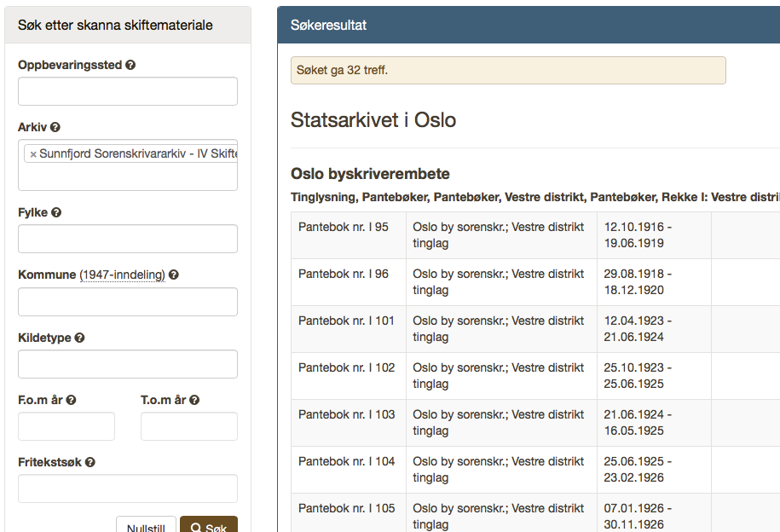Image resolution: width=780 pixels, height=532 pixels.
Task: Select Pantebok nr. I 101 cell
Action: pyautogui.click(x=349, y=329)
